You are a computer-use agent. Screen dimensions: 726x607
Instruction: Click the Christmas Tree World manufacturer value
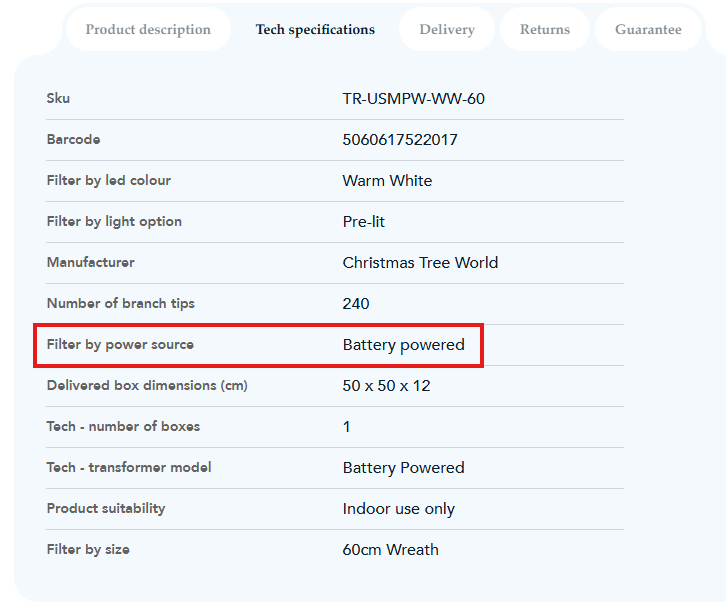coord(420,262)
